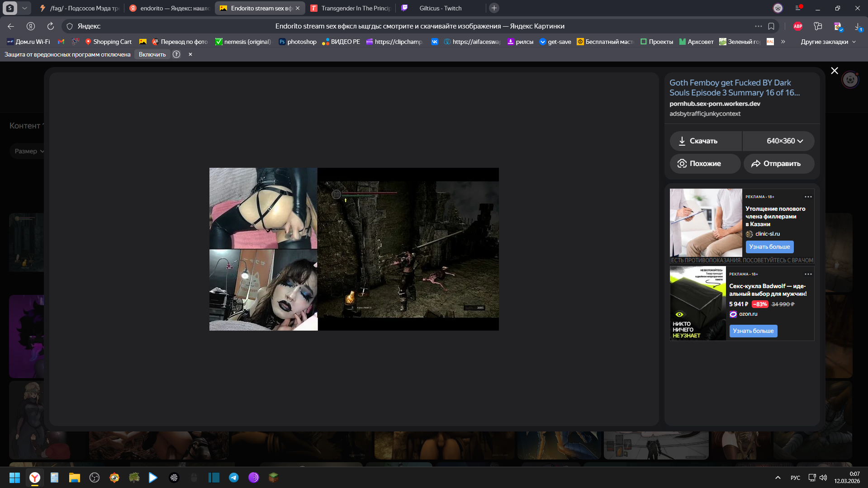The image size is (868, 488).
Task: Click the address bar page title field
Action: point(420,26)
